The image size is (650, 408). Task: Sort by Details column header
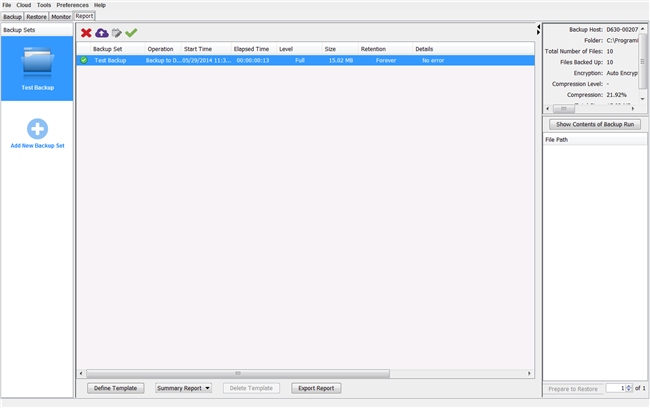point(473,49)
